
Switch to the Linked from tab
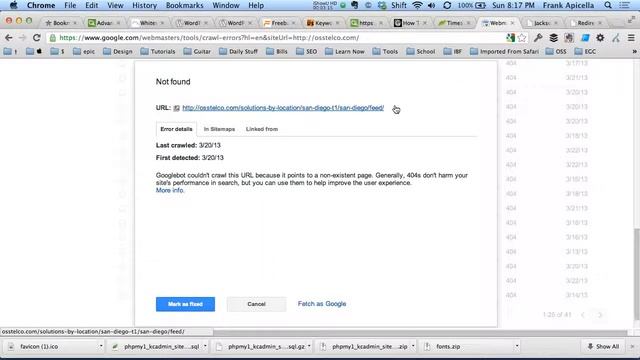[262, 129]
